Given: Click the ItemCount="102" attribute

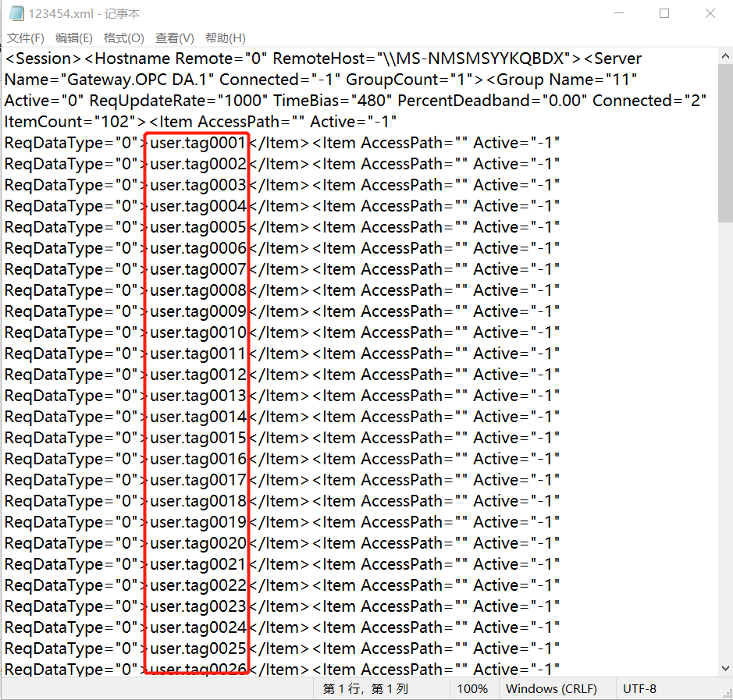Looking at the screenshot, I should point(70,122).
